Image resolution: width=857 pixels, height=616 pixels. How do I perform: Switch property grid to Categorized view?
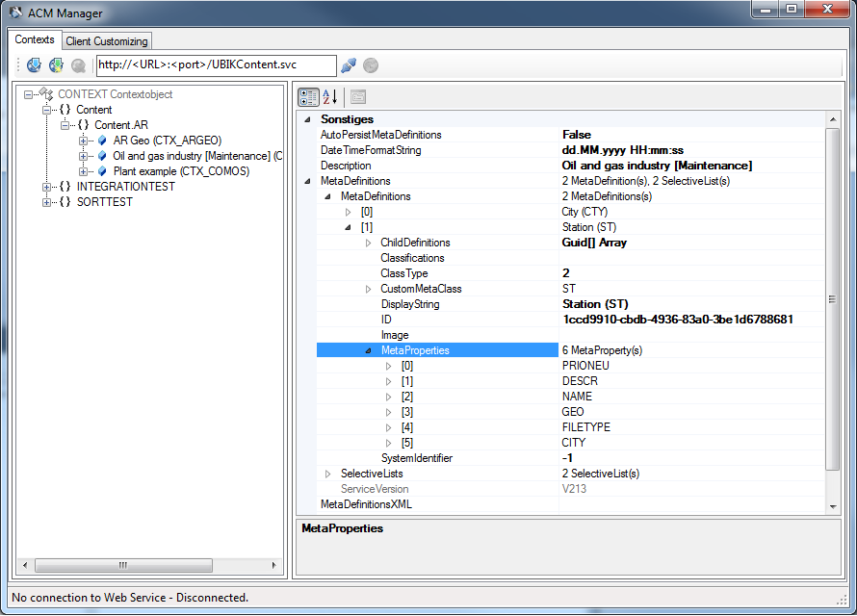click(308, 97)
